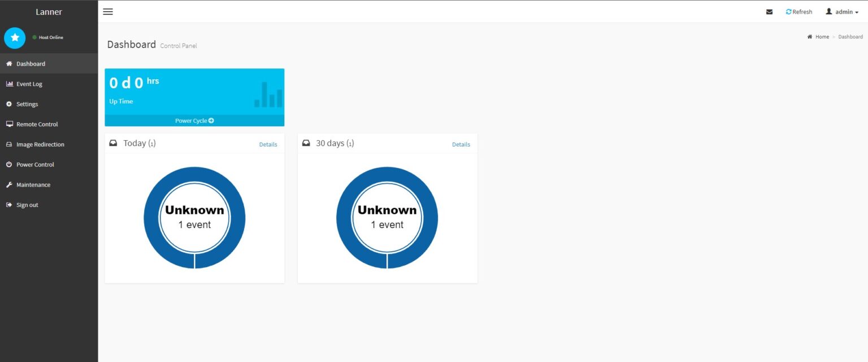Viewport: 868px width, 362px height.
Task: Click the Power Cycle link
Action: (x=194, y=120)
